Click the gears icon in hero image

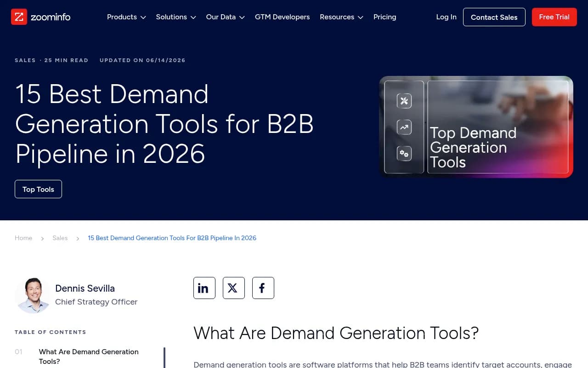click(x=404, y=154)
